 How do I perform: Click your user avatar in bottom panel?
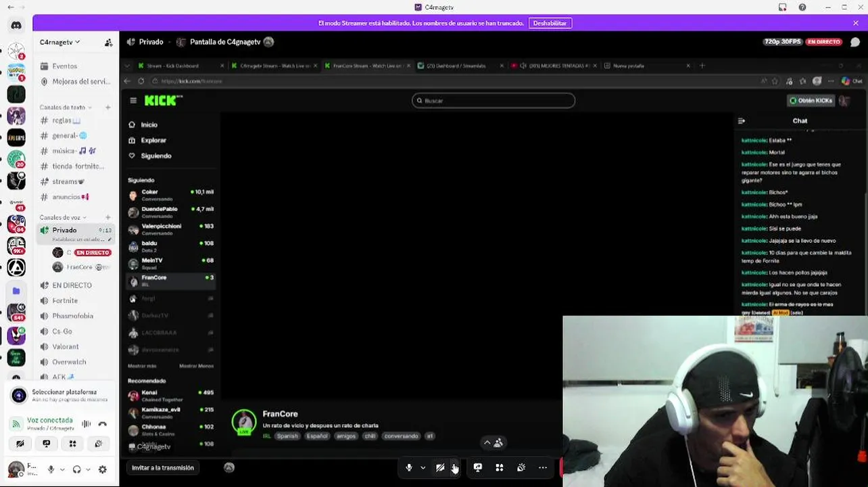pyautogui.click(x=16, y=469)
